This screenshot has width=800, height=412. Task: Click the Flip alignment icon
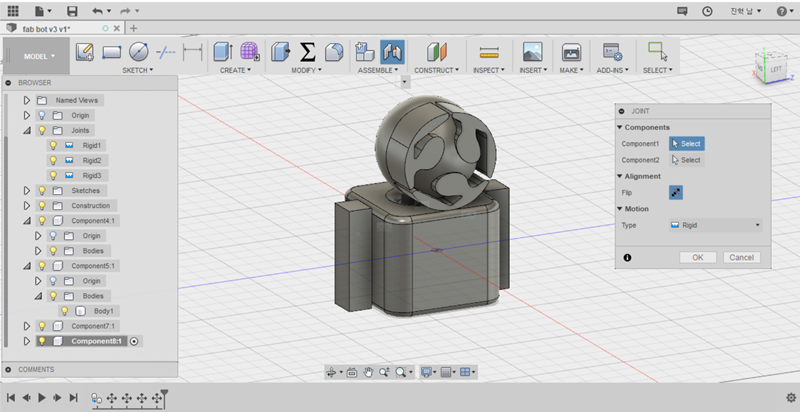point(677,191)
